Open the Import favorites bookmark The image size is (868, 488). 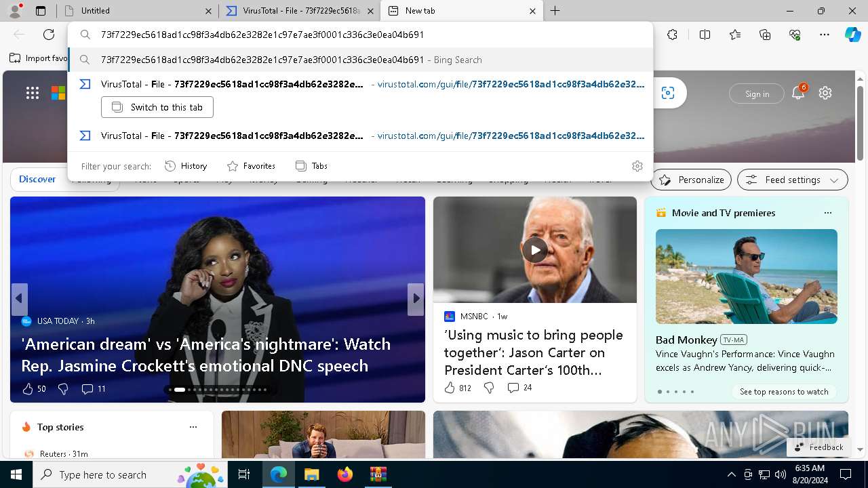click(x=39, y=58)
